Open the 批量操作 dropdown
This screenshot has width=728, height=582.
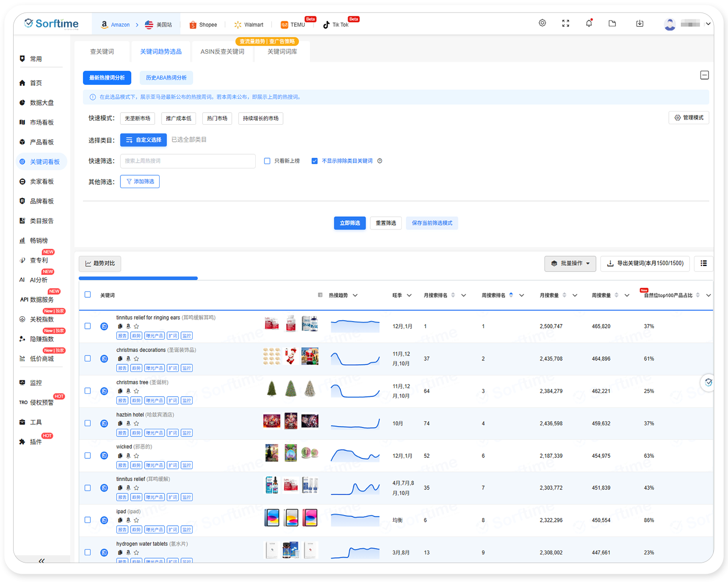[570, 263]
